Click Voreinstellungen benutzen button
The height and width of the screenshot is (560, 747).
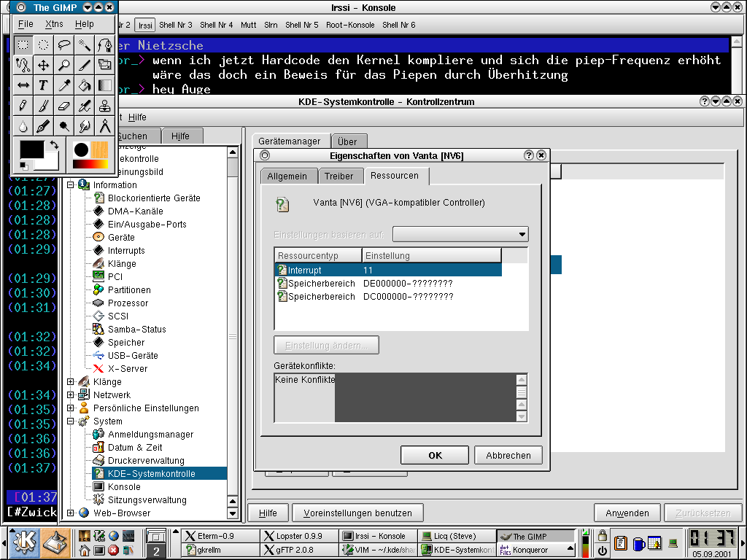point(357,513)
